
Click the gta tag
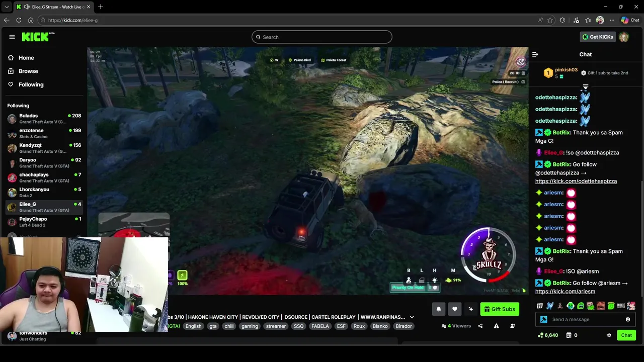pos(213,326)
